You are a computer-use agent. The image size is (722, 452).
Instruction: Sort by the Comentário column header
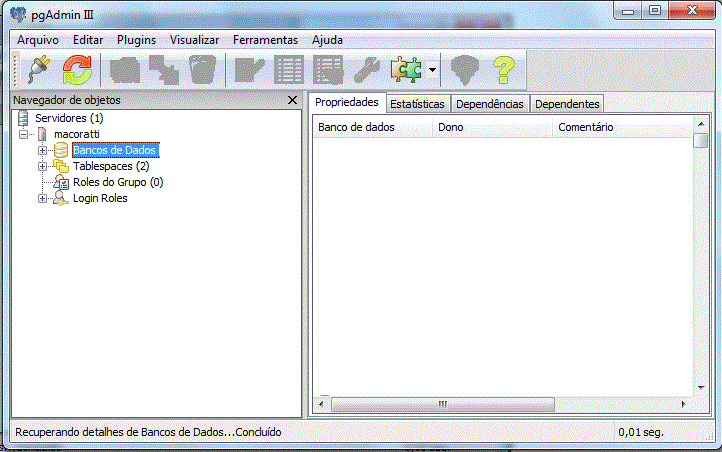tap(623, 127)
